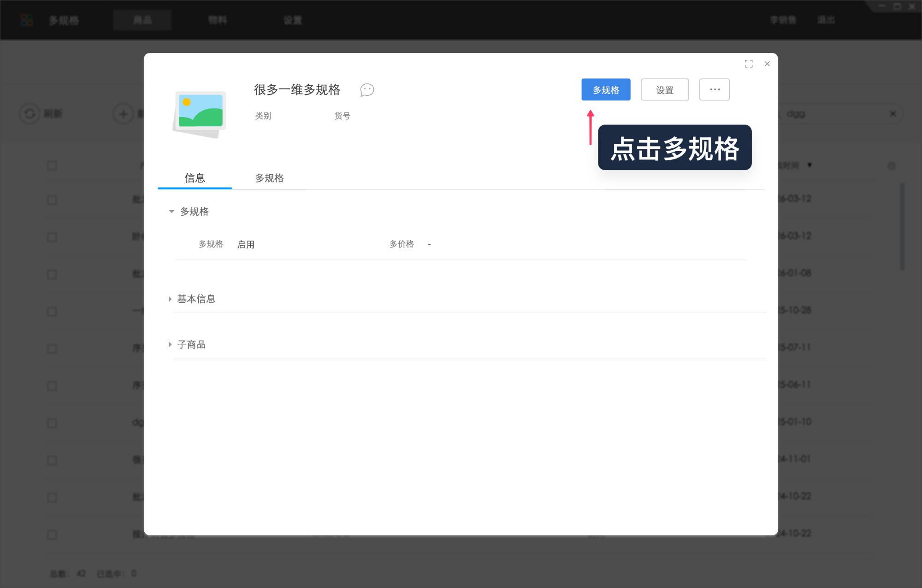This screenshot has width=922, height=588.
Task: Click the 刷新 refresh icon
Action: click(30, 114)
